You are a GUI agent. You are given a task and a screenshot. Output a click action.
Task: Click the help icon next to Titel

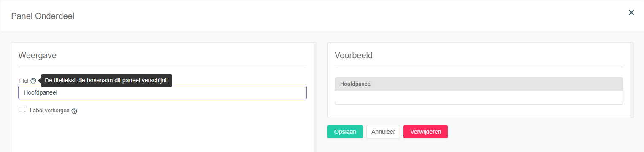[33, 81]
